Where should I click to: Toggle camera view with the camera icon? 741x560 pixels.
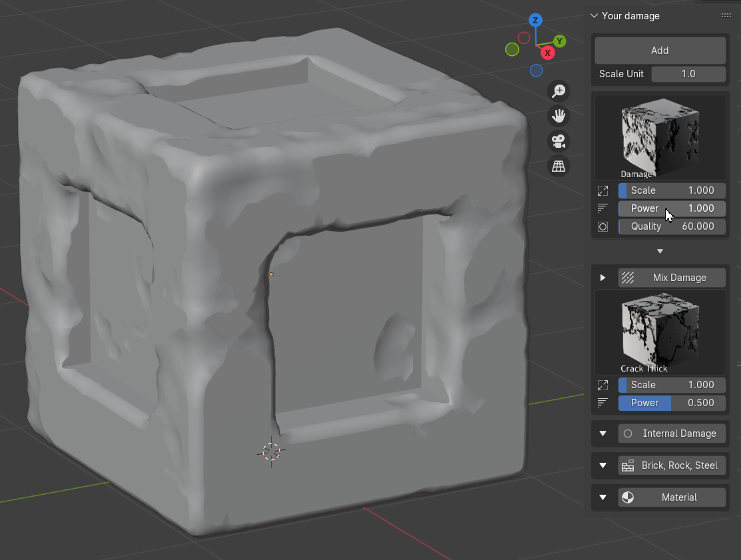tap(559, 141)
